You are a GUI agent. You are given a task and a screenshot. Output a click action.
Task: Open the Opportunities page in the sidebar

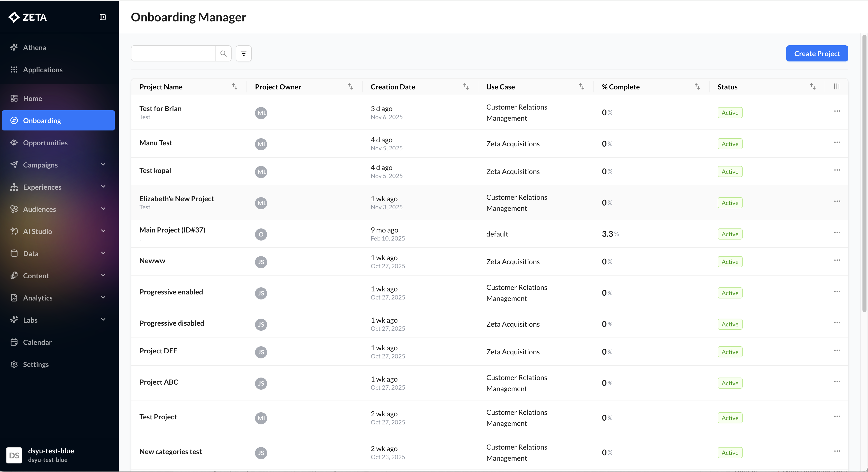45,143
